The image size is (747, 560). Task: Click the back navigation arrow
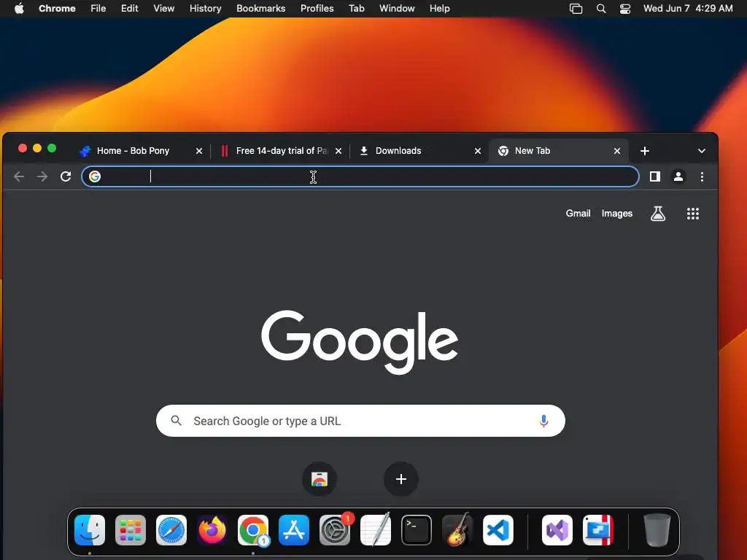click(19, 176)
